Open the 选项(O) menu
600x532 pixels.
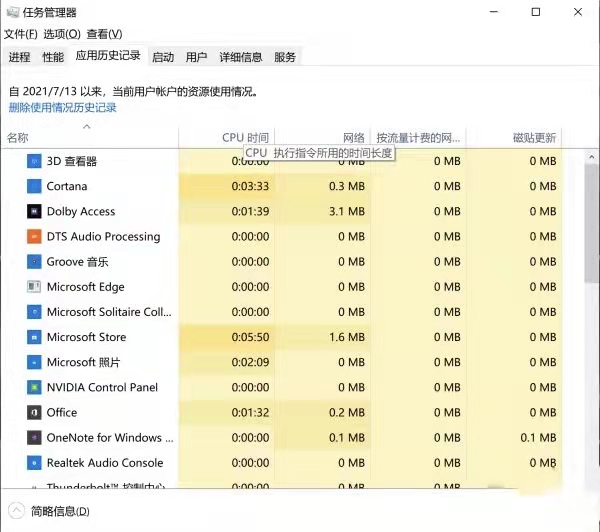[x=62, y=34]
